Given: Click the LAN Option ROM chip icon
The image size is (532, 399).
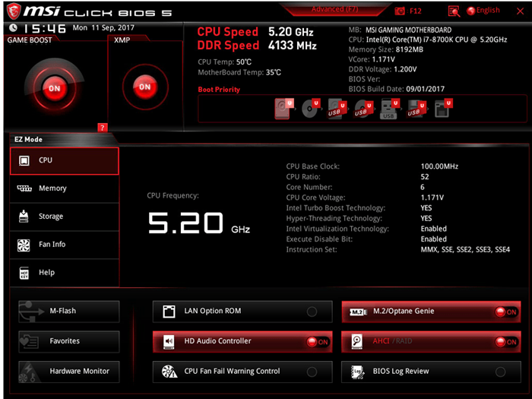Looking at the screenshot, I should click(x=169, y=312).
